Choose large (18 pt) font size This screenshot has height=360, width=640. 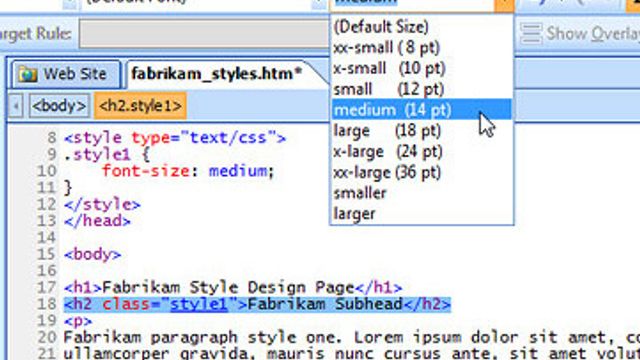[422, 131]
